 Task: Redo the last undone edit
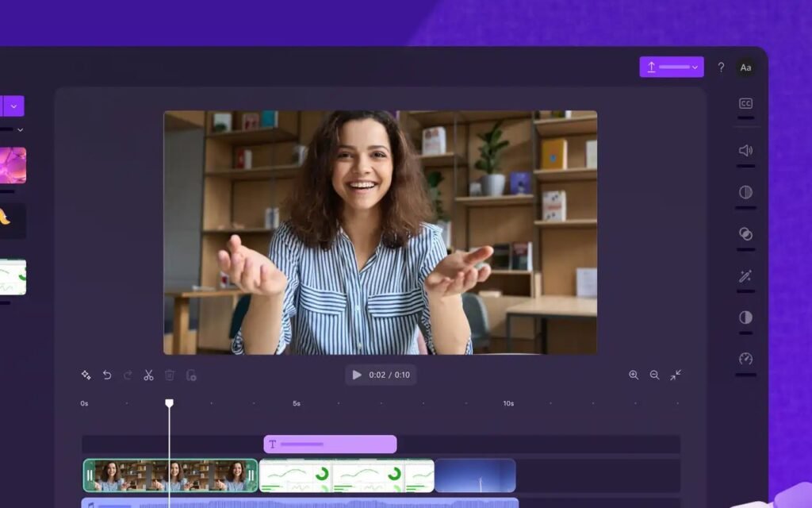pyautogui.click(x=128, y=375)
